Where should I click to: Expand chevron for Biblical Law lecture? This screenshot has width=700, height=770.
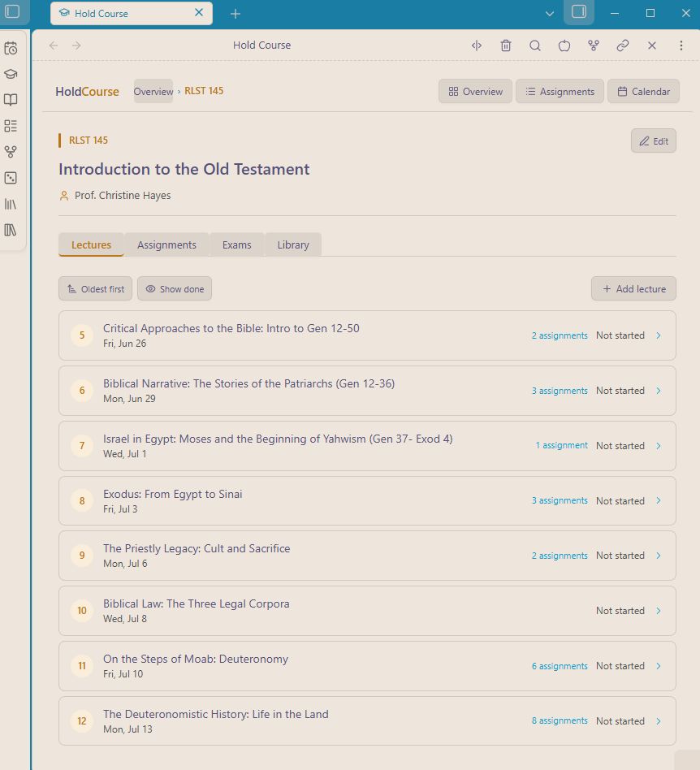659,611
